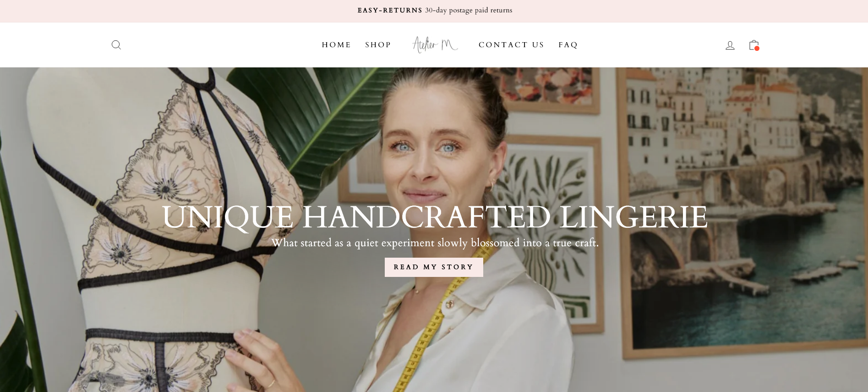The image size is (868, 392).
Task: Open the shopping cart icon
Action: pyautogui.click(x=754, y=45)
